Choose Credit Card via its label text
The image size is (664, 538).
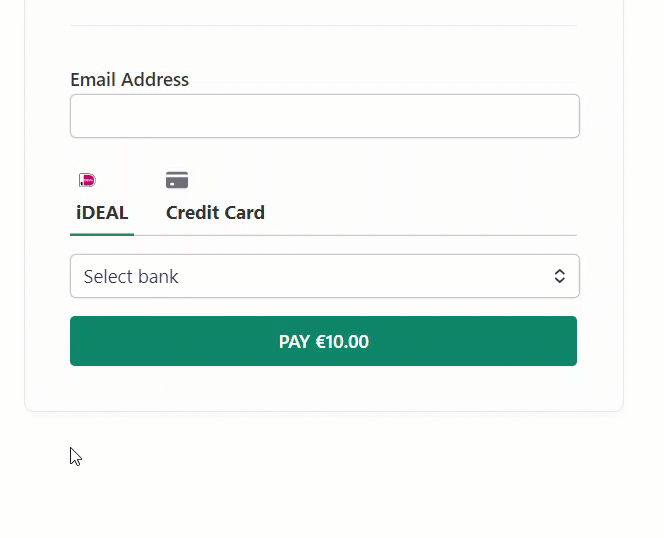215,213
